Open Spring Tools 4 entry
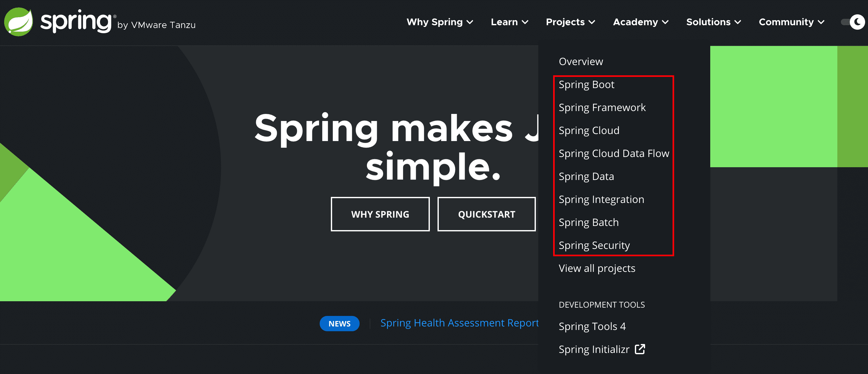The image size is (868, 374). click(592, 326)
